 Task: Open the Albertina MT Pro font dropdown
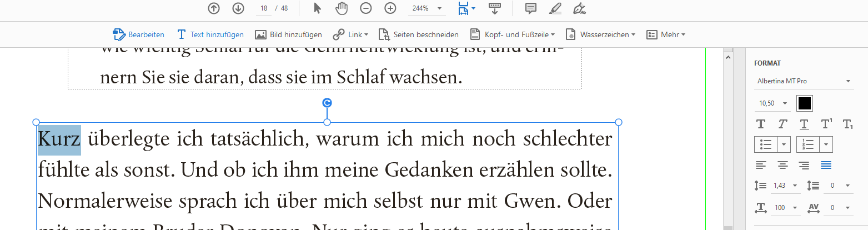pyautogui.click(x=804, y=81)
